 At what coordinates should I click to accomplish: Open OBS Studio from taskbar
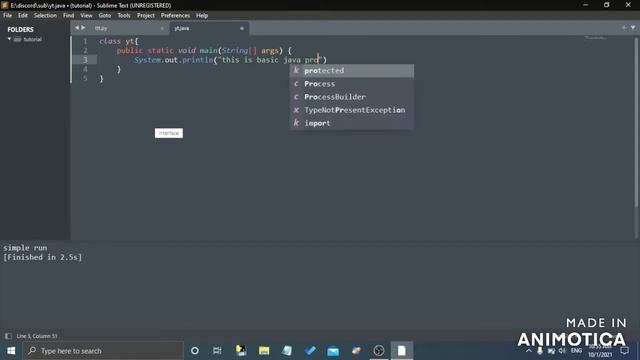379,351
